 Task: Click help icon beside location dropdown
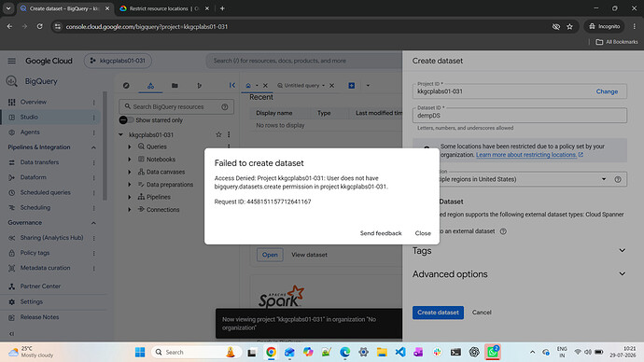pos(618,179)
